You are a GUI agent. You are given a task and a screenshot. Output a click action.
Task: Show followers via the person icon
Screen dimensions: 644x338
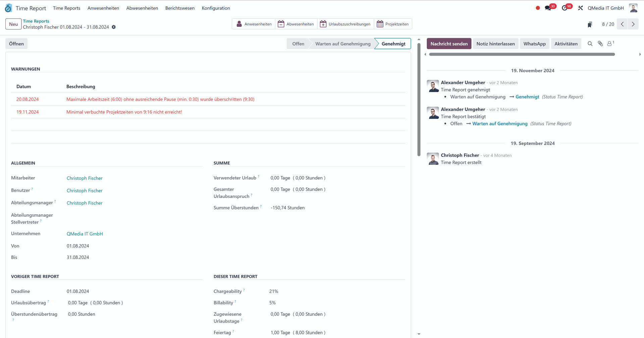pyautogui.click(x=610, y=44)
